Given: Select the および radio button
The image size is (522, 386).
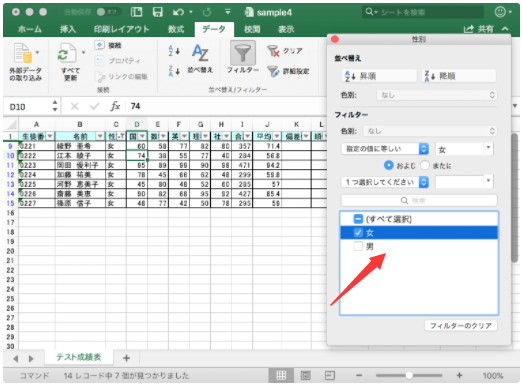Looking at the screenshot, I should pos(388,165).
